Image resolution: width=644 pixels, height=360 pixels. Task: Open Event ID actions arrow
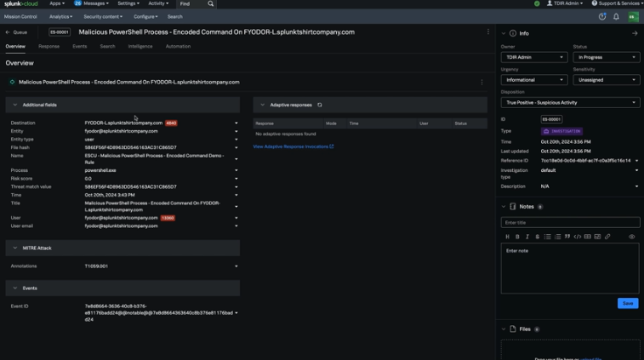pos(237,312)
